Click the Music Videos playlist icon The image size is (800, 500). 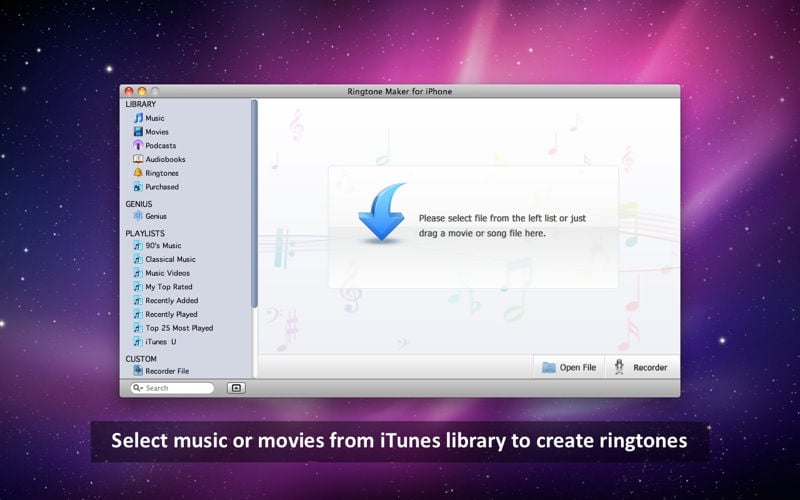tap(138, 273)
